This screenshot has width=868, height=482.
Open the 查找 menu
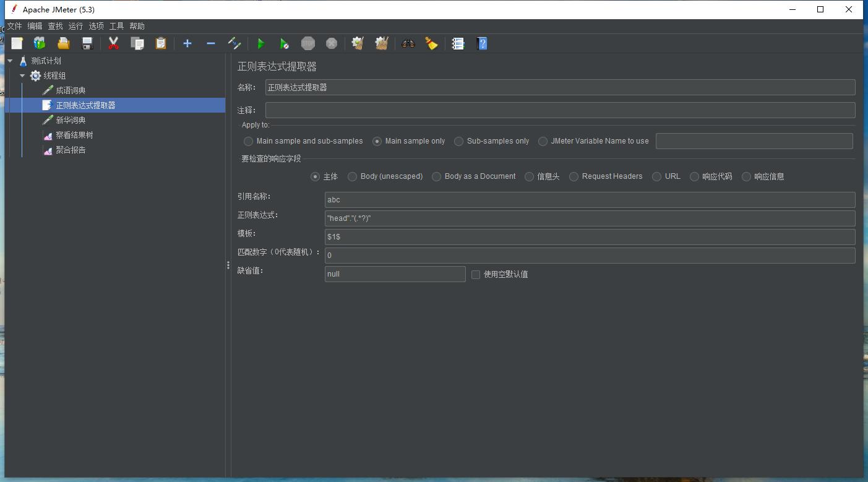[x=55, y=26]
